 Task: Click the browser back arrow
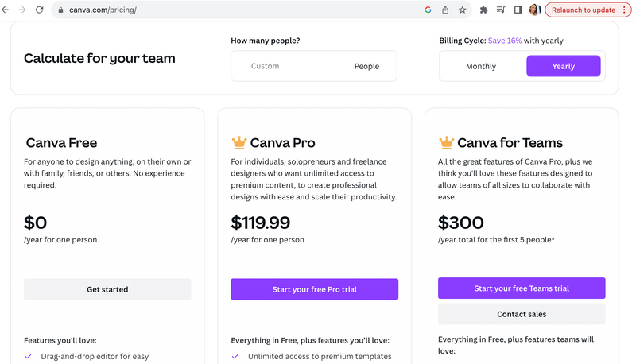click(7, 10)
